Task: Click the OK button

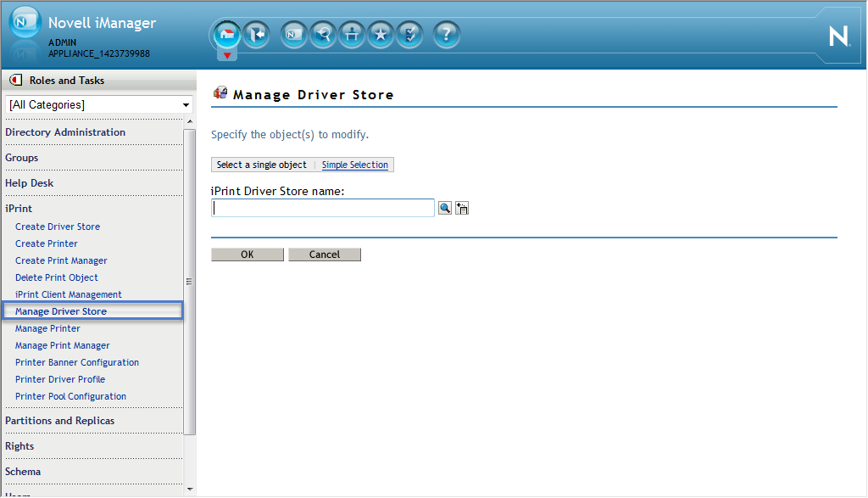Action: (x=248, y=255)
